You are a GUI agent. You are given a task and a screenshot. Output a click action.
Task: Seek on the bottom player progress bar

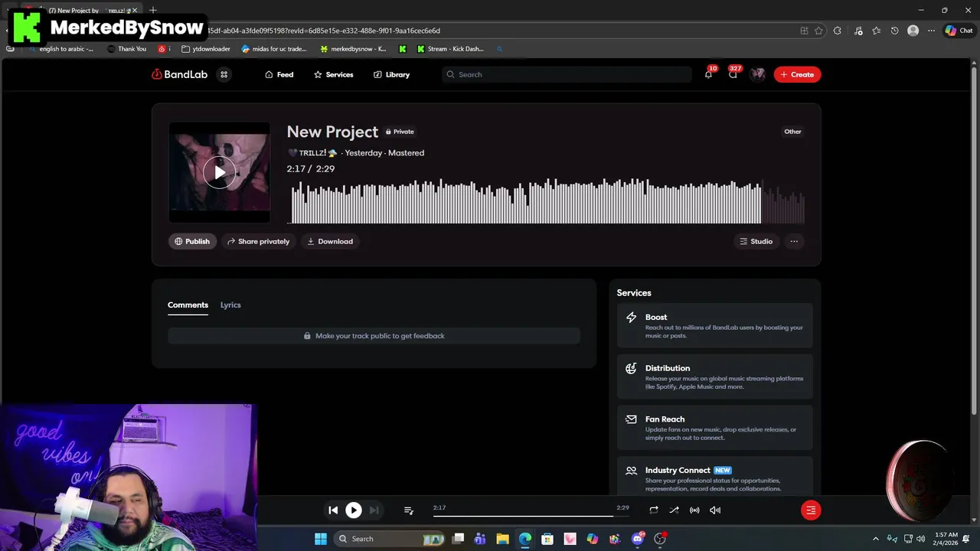[x=531, y=516]
